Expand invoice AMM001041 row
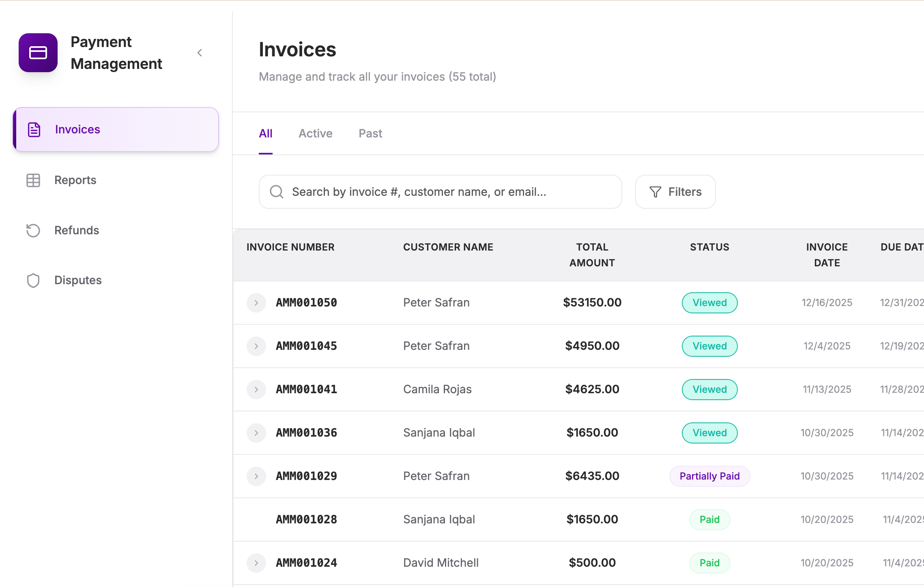This screenshot has height=587, width=924. click(256, 390)
